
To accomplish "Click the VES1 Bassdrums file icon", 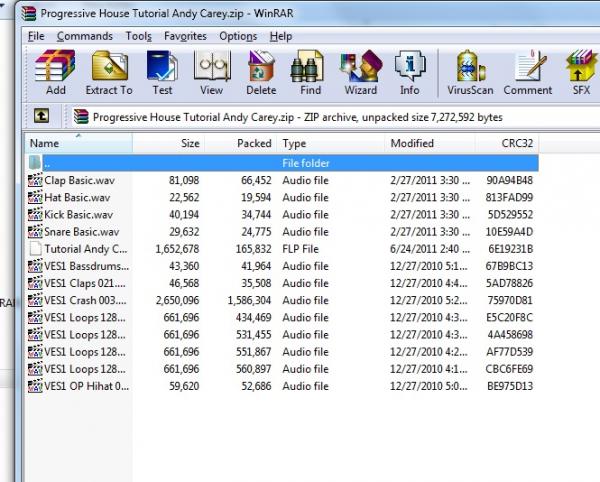I will point(35,266).
